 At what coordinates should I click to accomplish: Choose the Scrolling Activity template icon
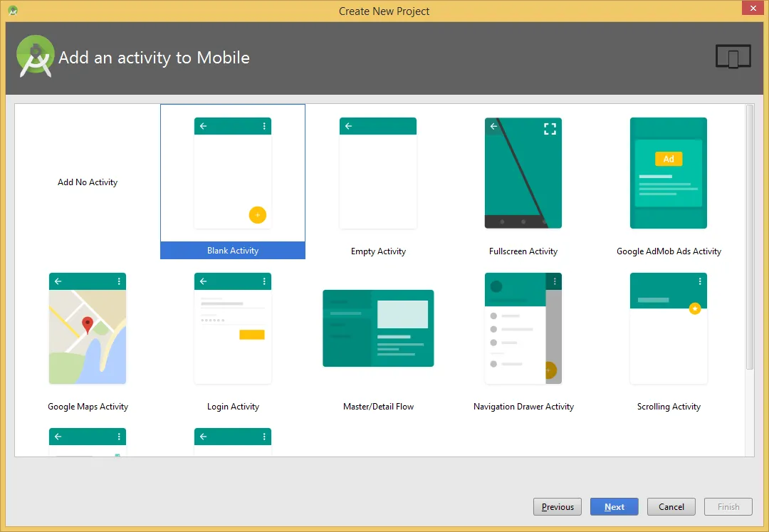tap(668, 328)
